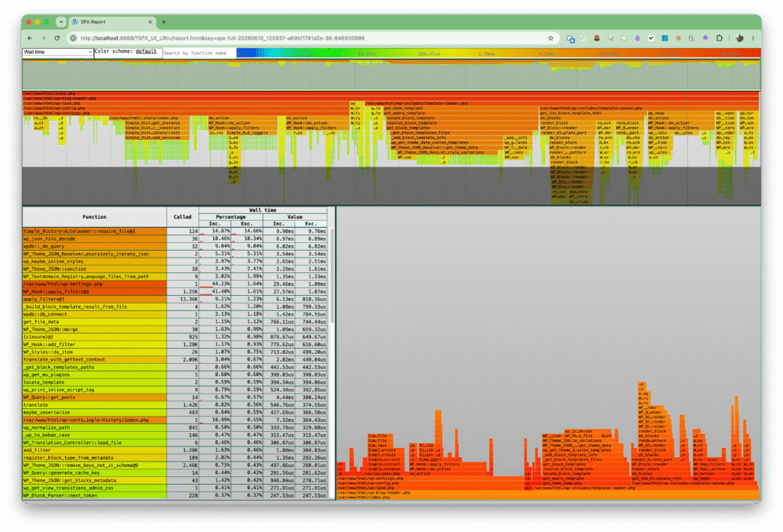Click the 124 called count cell

tap(183, 232)
